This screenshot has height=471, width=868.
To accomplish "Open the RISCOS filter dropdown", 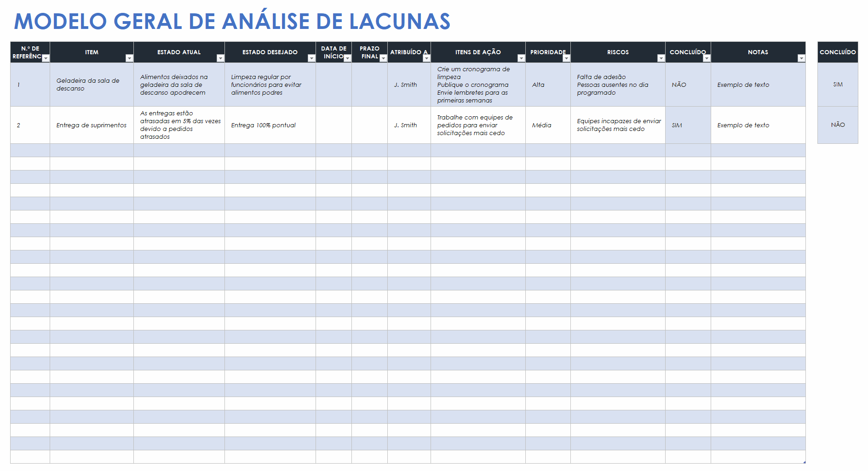I will 661,58.
